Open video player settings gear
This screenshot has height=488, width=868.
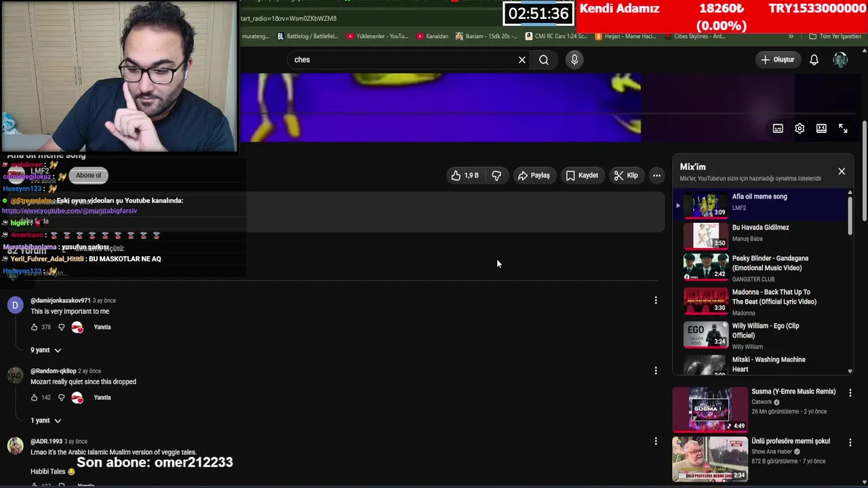pos(800,128)
